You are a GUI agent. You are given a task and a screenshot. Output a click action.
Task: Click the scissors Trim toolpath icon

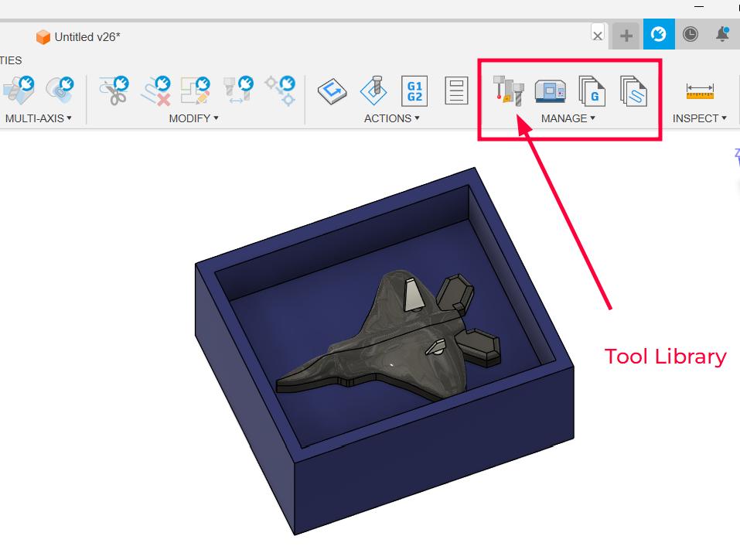(x=114, y=90)
